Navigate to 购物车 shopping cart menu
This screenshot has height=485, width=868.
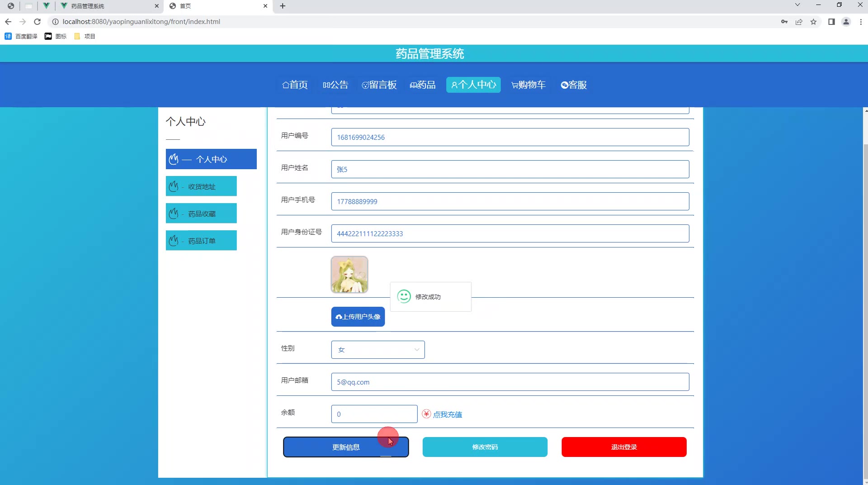528,85
